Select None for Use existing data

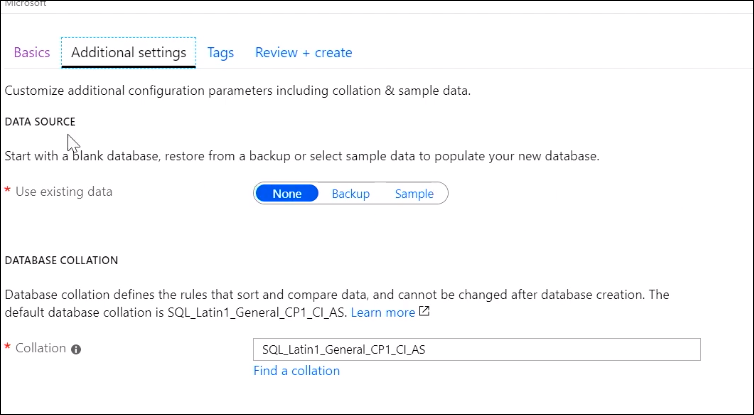tap(287, 194)
